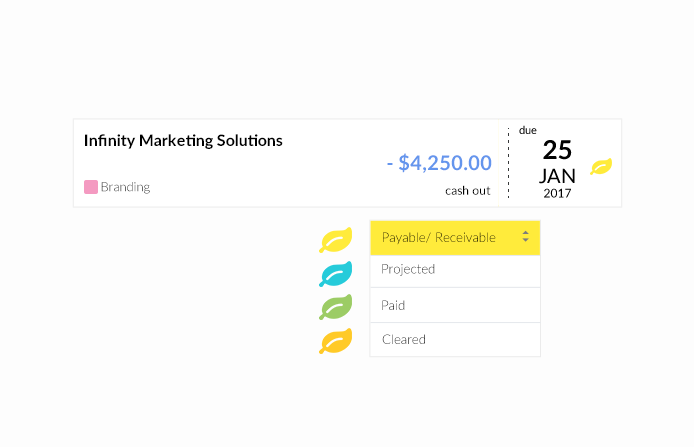
Task: Pick the Cleared status option
Action: (455, 339)
